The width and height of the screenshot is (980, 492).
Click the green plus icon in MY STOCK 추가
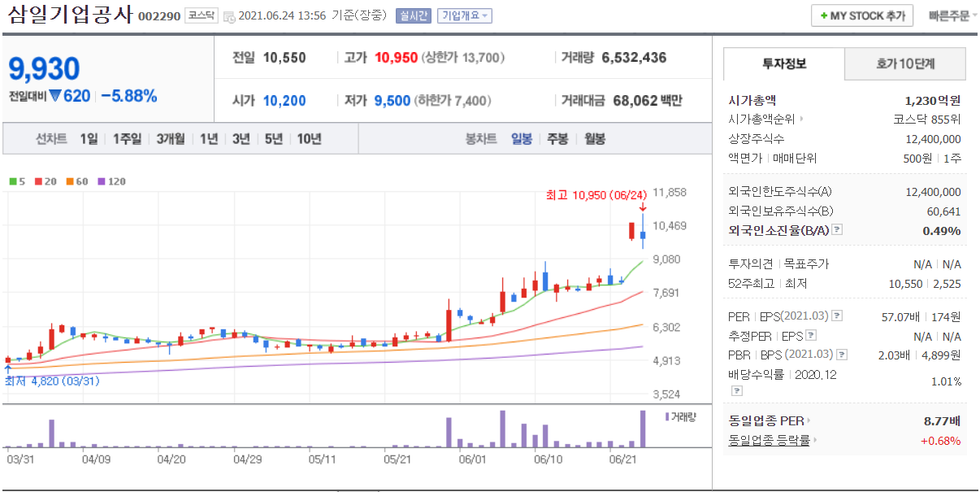(824, 15)
